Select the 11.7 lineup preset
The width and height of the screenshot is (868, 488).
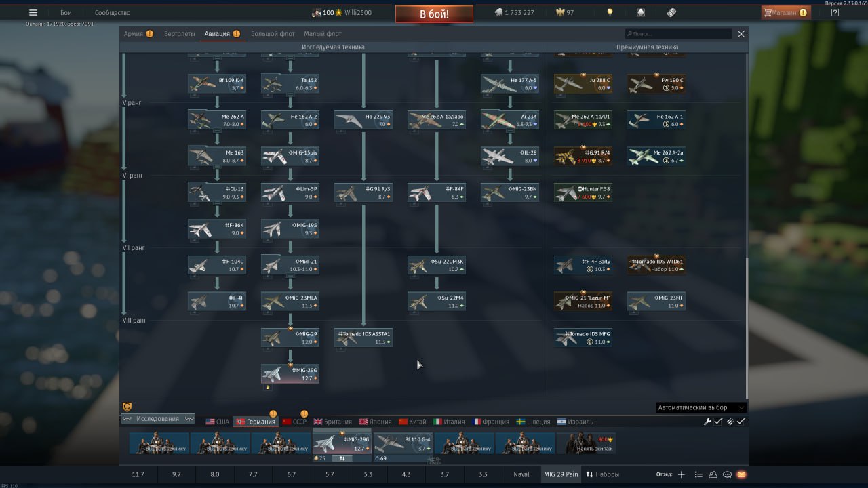[x=138, y=474]
